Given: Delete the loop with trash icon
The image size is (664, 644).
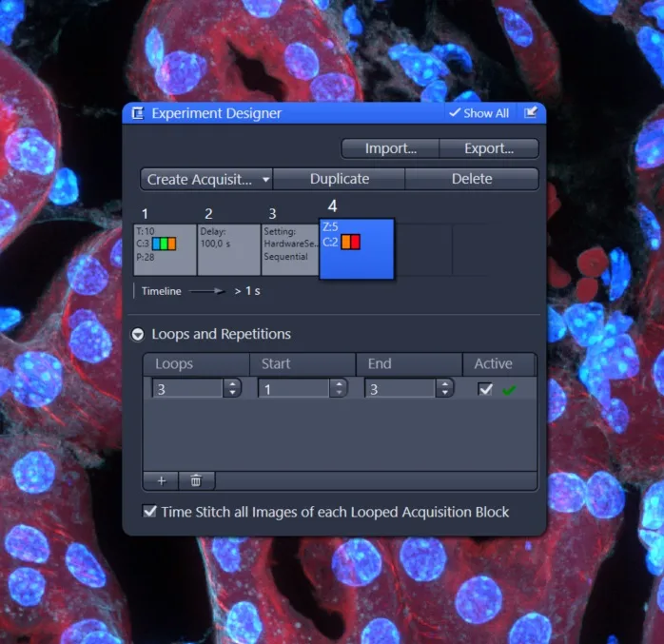Looking at the screenshot, I should pos(196,481).
